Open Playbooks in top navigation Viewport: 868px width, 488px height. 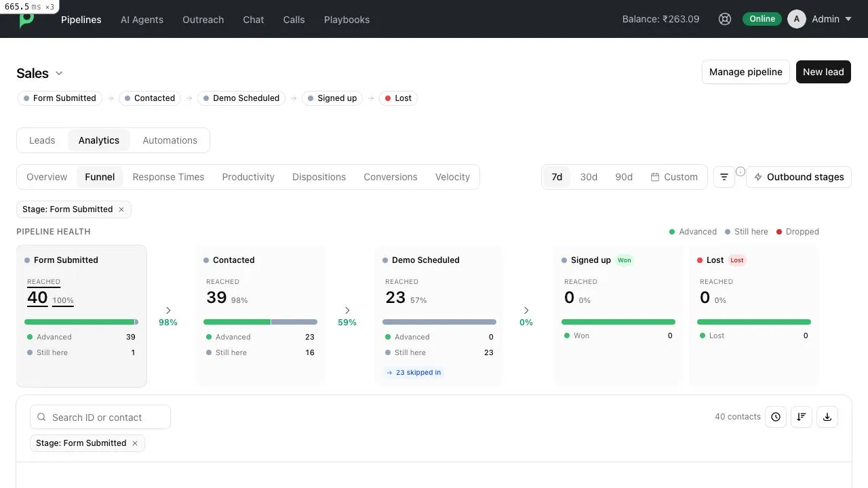tap(347, 20)
